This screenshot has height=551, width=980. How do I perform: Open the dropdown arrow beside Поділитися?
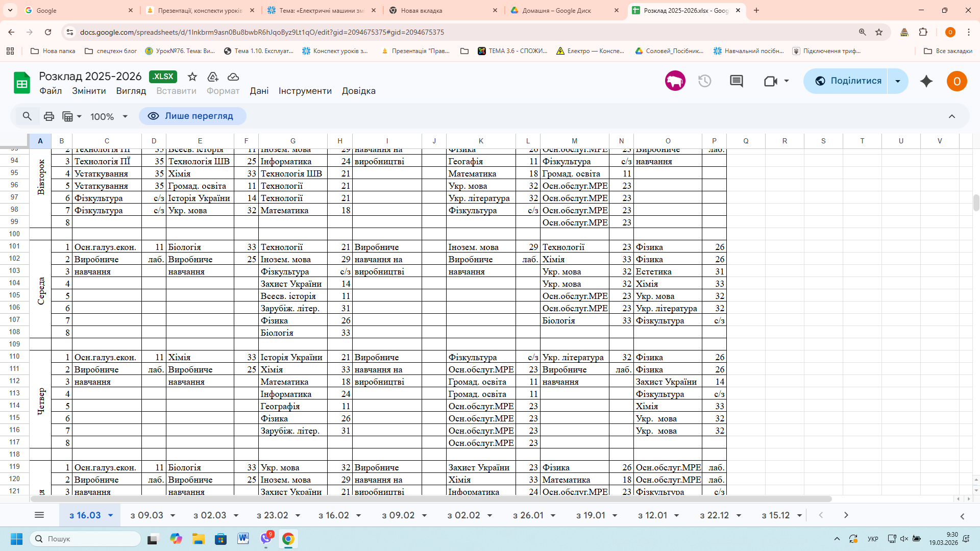898,81
